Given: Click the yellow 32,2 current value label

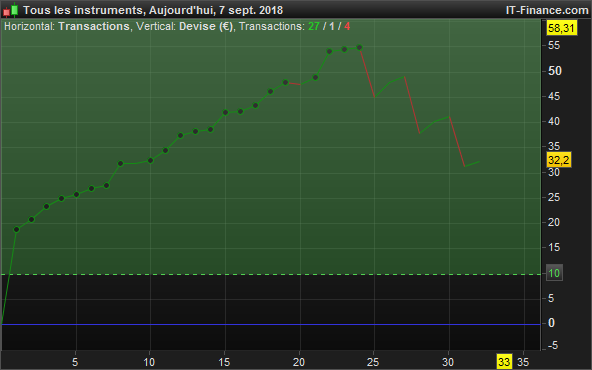Looking at the screenshot, I should pyautogui.click(x=559, y=160).
